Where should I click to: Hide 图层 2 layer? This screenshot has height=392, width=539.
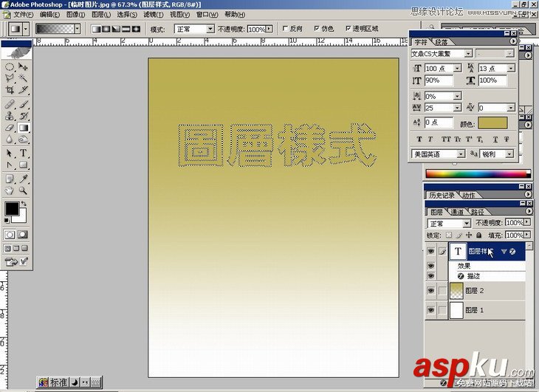tap(430, 291)
